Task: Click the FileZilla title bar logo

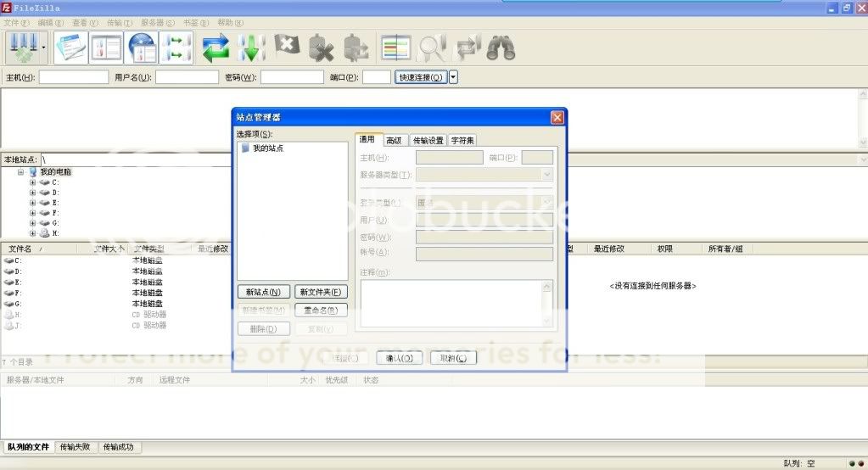Action: click(x=6, y=8)
